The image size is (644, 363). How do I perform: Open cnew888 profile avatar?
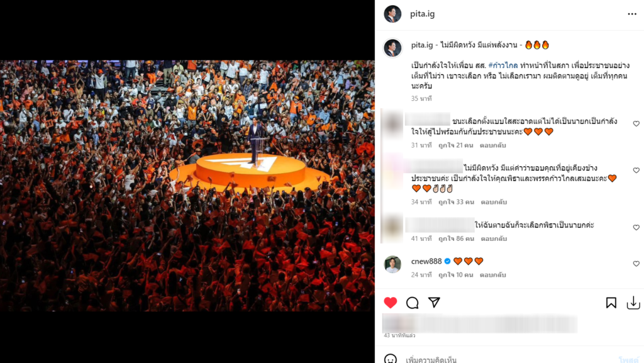click(392, 264)
